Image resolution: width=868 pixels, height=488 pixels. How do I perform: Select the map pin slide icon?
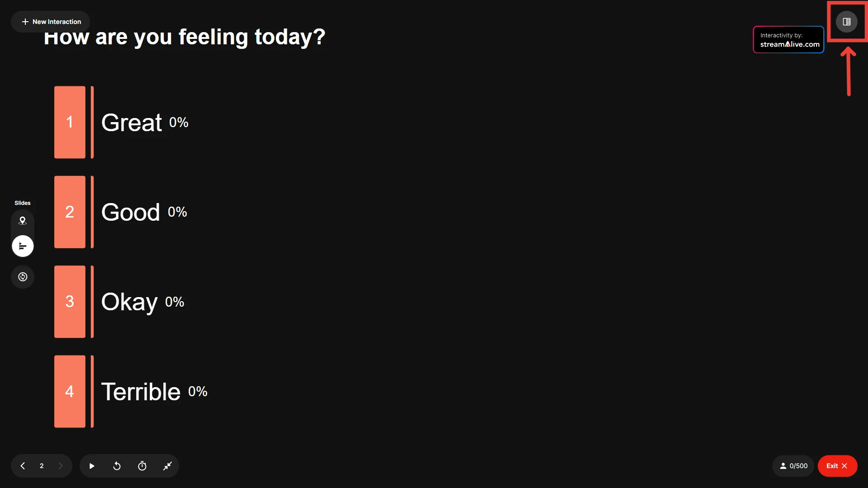coord(23,221)
